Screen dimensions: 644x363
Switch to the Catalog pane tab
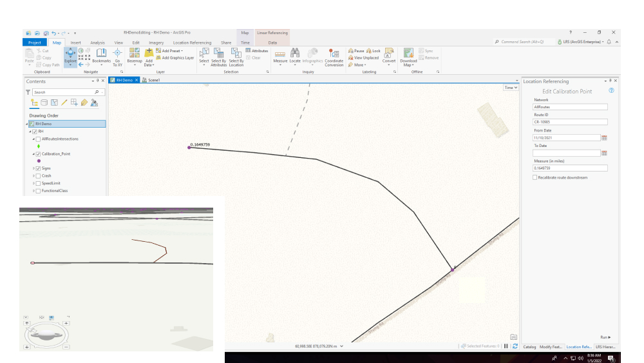529,347
